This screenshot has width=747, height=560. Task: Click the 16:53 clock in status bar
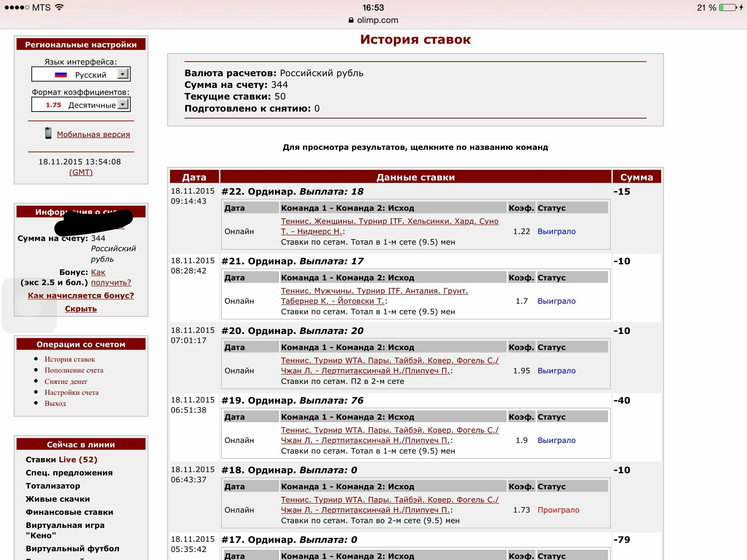(x=373, y=7)
